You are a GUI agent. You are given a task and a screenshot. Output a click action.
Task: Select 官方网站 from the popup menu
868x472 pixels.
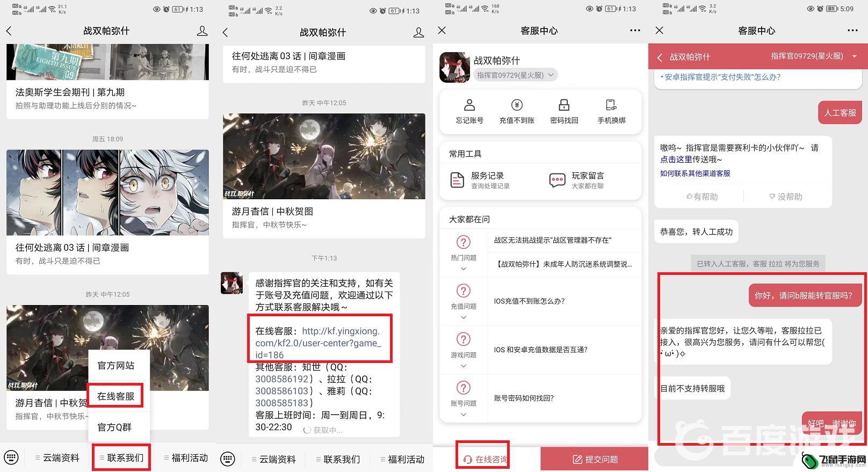click(116, 366)
